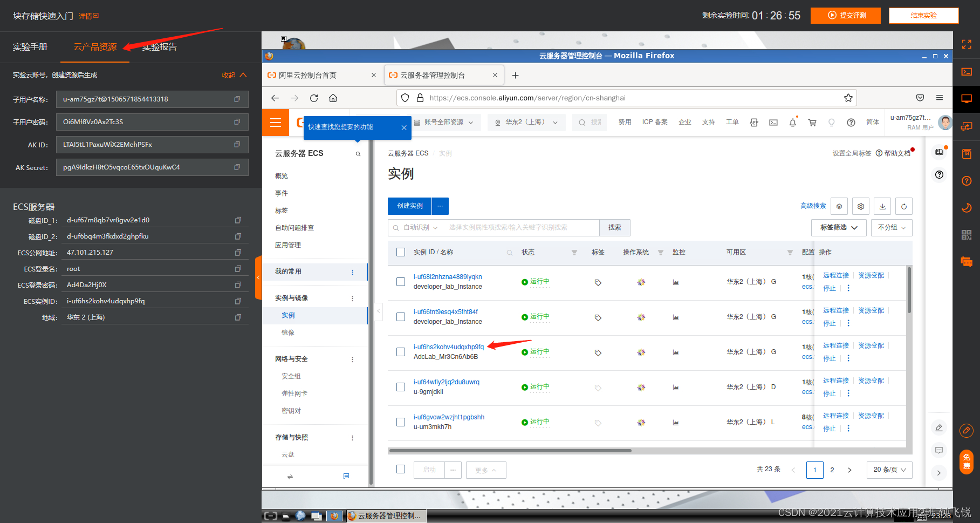The width and height of the screenshot is (980, 523).
Task: Bookmark this page with star icon
Action: pyautogui.click(x=848, y=98)
